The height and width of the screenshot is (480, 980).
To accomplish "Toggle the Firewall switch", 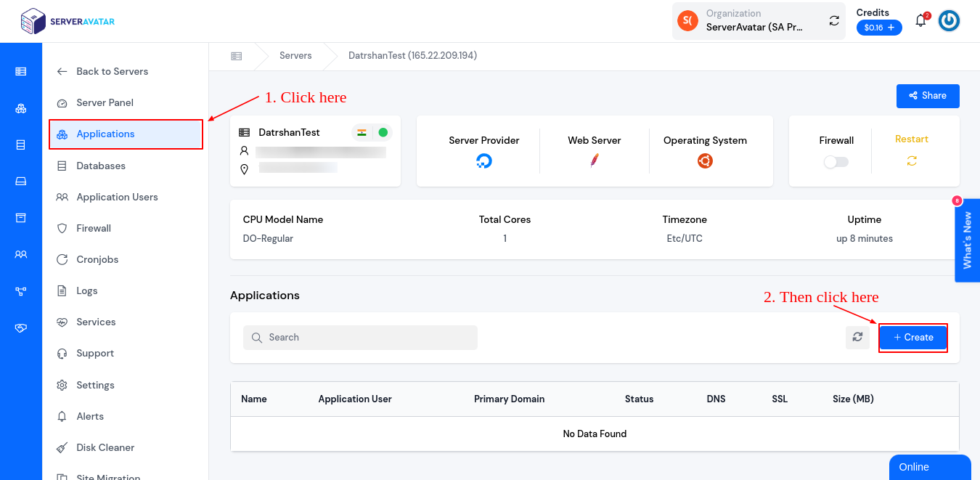I will pos(836,162).
